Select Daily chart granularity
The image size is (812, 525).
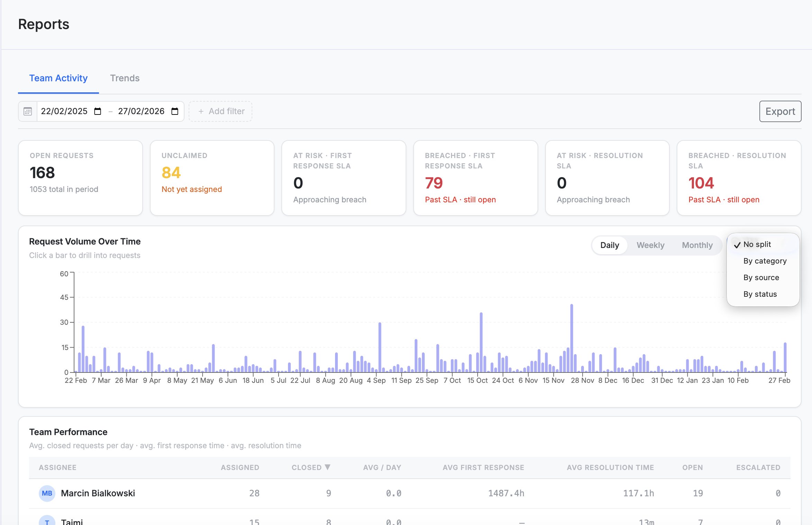(610, 245)
